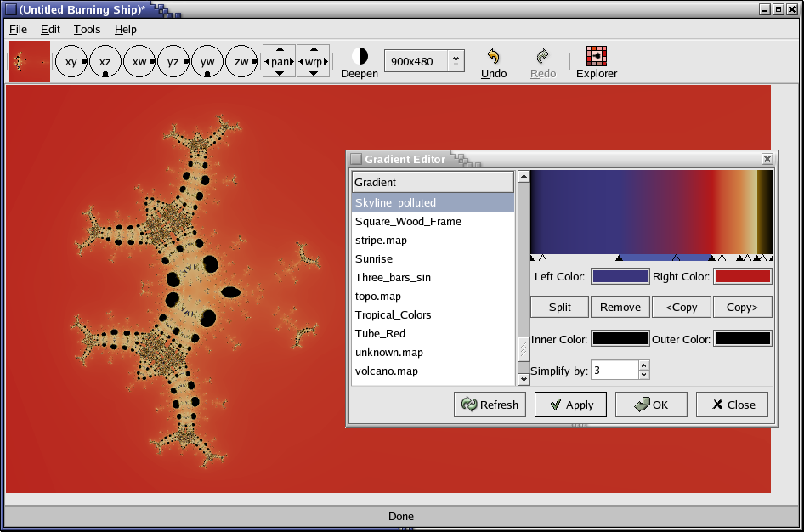Click the Split button
The image size is (804, 532).
(559, 307)
